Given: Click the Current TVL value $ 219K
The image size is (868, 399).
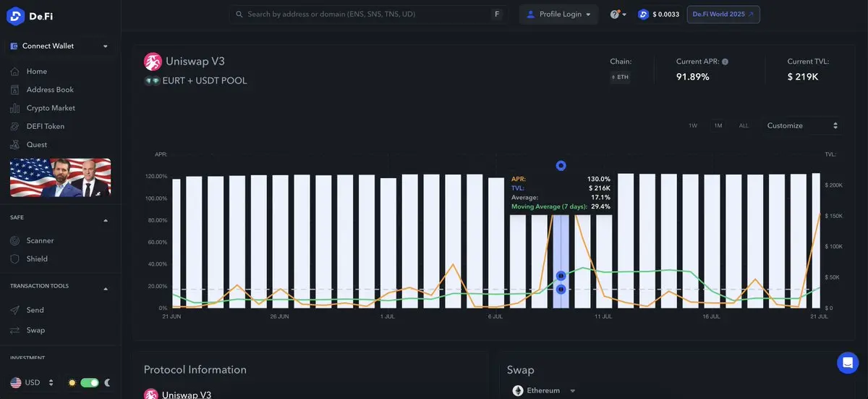Looking at the screenshot, I should [x=803, y=77].
